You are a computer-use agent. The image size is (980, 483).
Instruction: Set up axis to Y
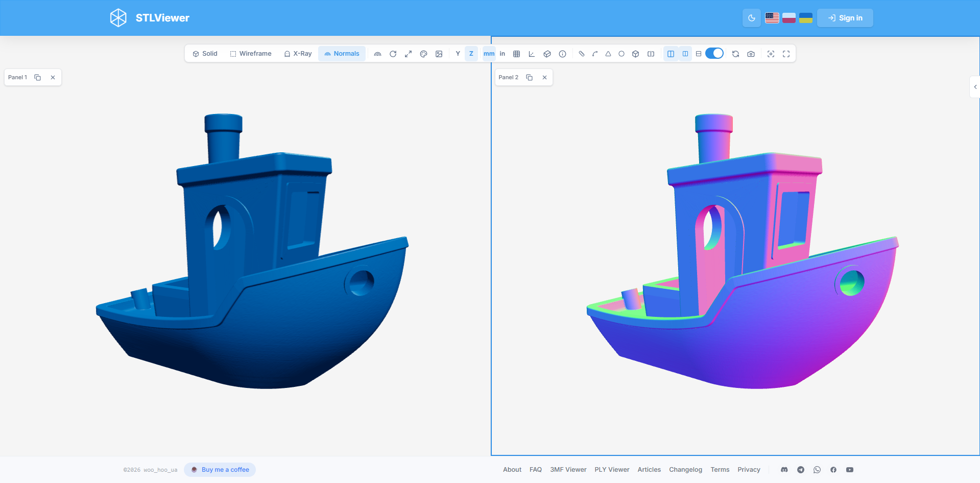pyautogui.click(x=458, y=54)
